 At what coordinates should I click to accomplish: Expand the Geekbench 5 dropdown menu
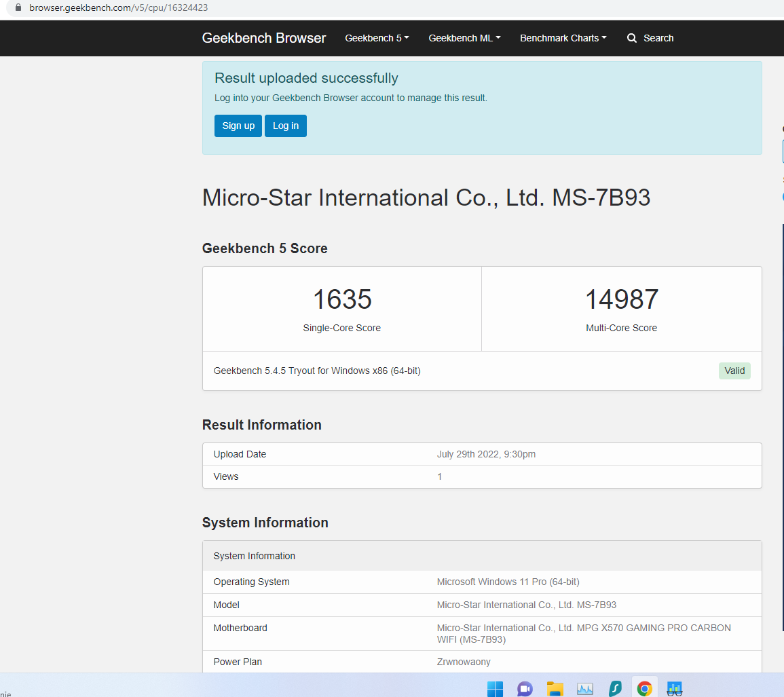pos(377,38)
